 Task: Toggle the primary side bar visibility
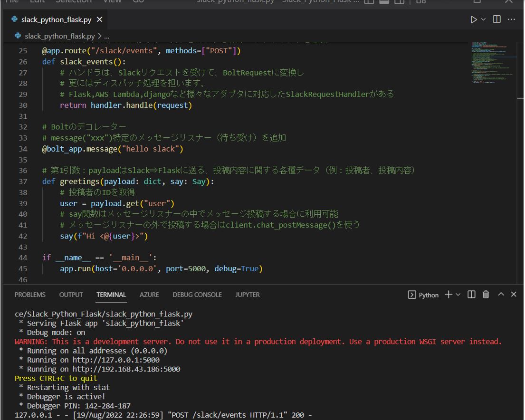click(x=369, y=2)
